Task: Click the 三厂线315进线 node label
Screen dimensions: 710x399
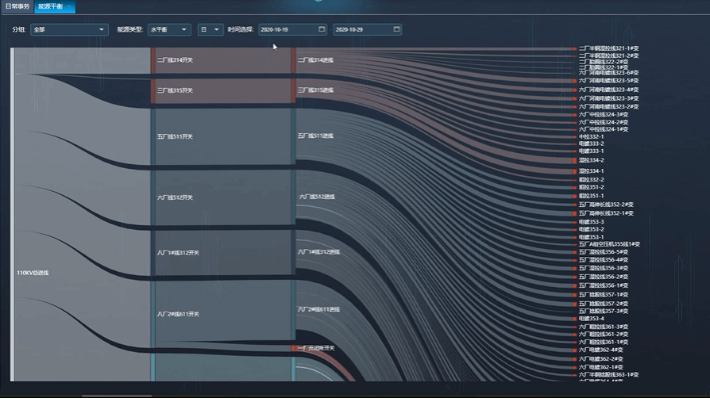Action: (316, 90)
